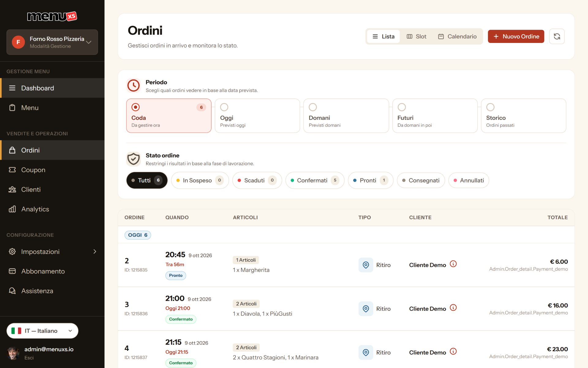Click the Clienti people icon in sidebar
This screenshot has height=368, width=588.
pos(12,189)
